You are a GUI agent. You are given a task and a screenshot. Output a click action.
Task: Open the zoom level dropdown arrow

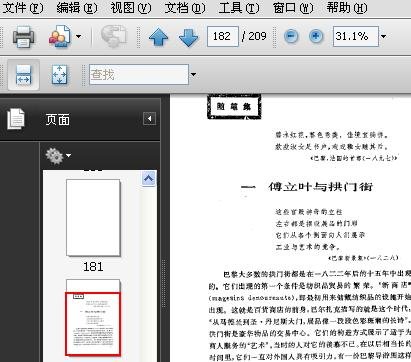pyautogui.click(x=383, y=36)
